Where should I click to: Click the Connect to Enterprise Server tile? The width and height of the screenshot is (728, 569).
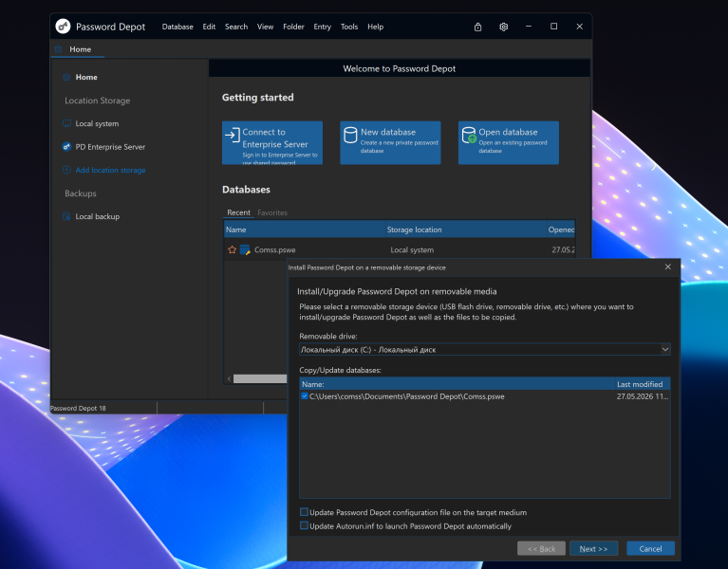[x=272, y=143]
